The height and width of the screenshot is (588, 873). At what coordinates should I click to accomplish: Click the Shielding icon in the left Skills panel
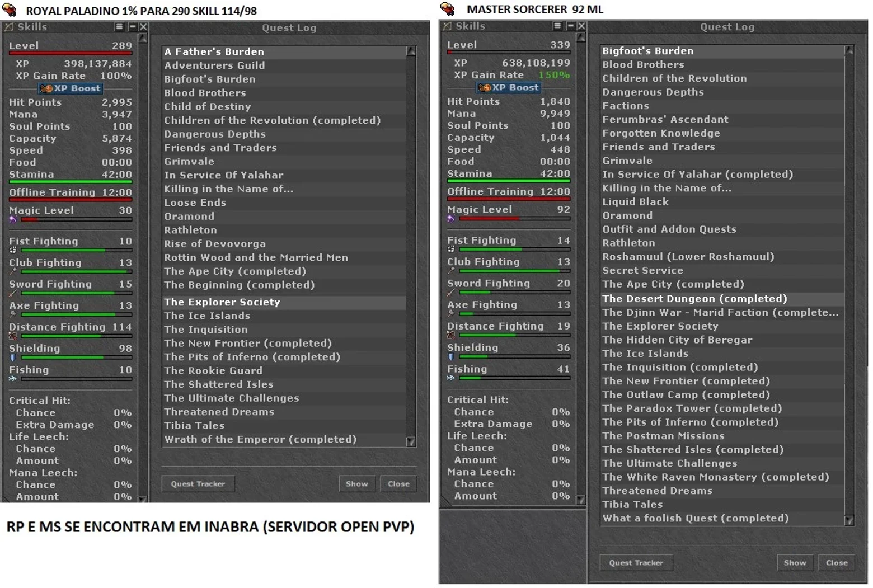[x=13, y=357]
